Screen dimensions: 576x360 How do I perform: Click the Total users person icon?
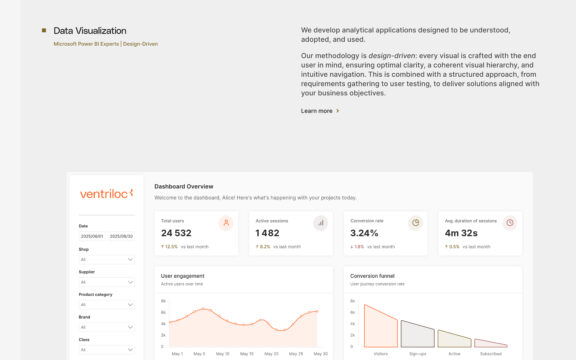[x=226, y=223]
